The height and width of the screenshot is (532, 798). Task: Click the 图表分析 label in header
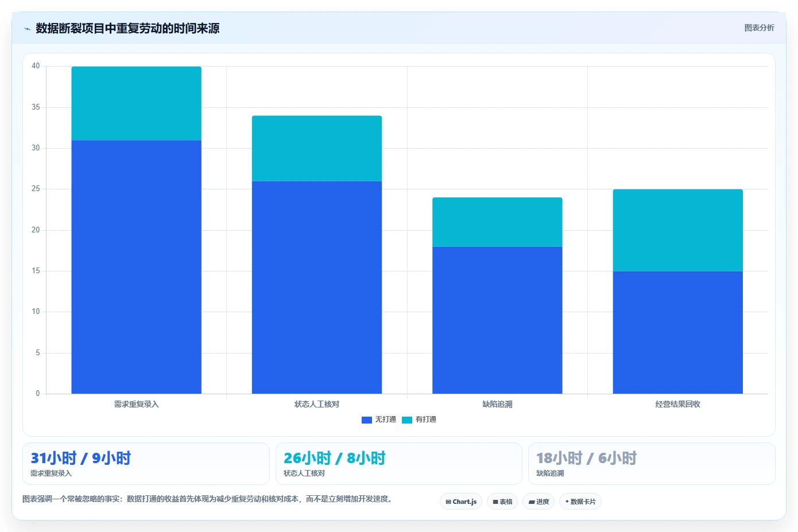(x=759, y=28)
